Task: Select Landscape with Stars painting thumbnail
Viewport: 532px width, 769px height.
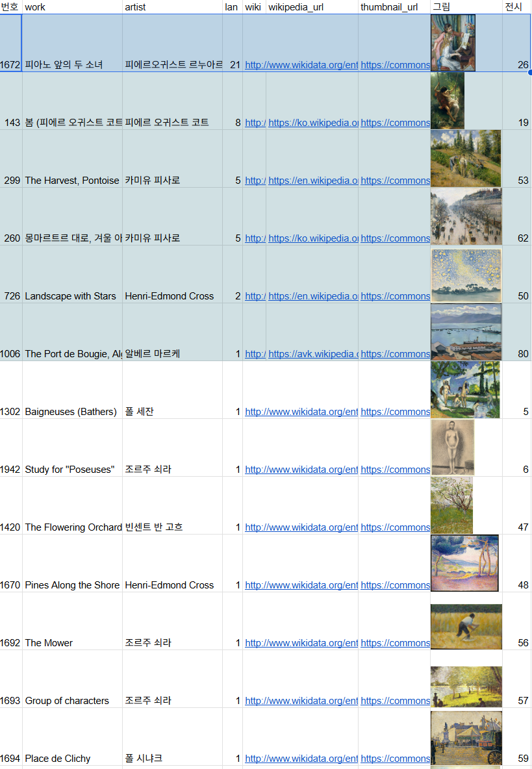Action: click(x=466, y=275)
